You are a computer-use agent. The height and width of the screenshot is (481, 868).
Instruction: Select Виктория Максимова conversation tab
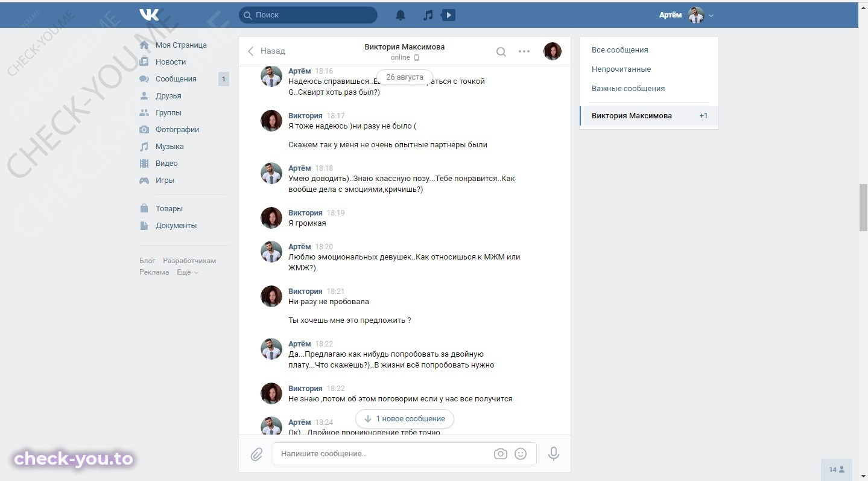click(x=649, y=116)
